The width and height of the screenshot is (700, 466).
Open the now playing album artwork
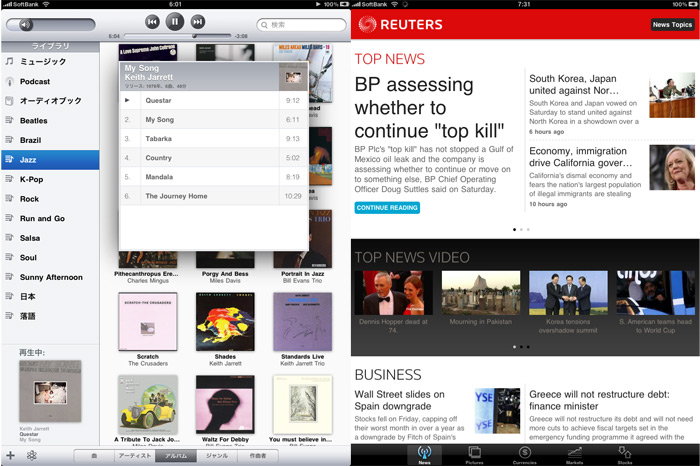point(50,391)
